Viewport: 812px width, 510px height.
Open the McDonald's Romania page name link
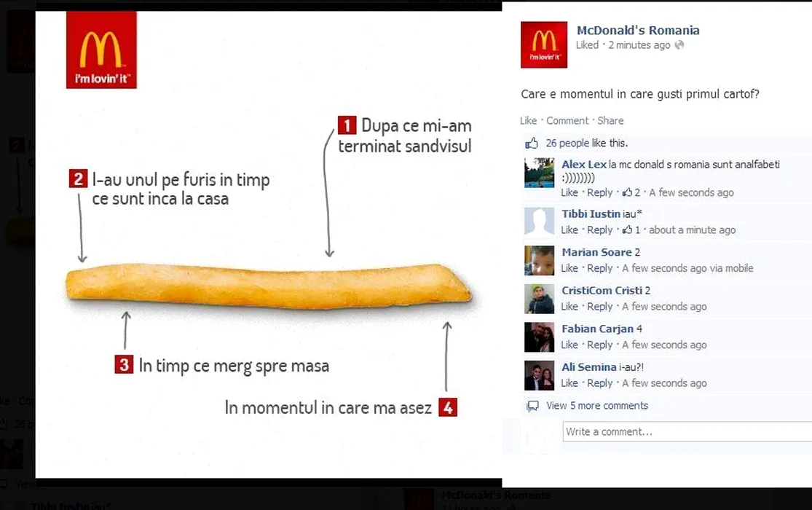(x=638, y=30)
